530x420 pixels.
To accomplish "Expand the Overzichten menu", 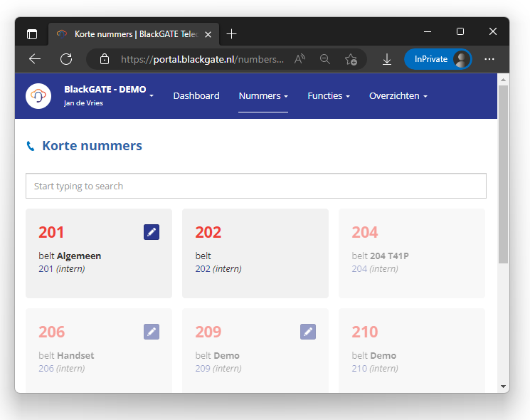I will [398, 95].
